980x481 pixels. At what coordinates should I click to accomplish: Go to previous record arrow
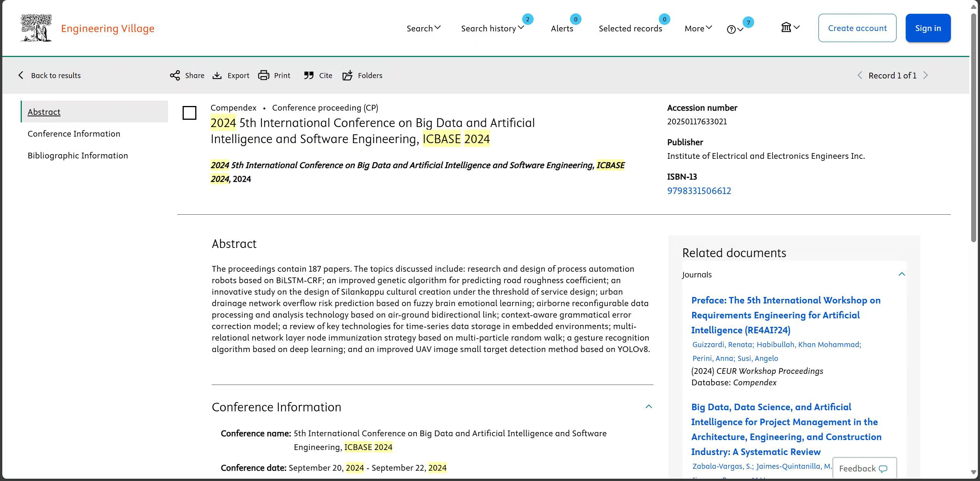click(860, 75)
